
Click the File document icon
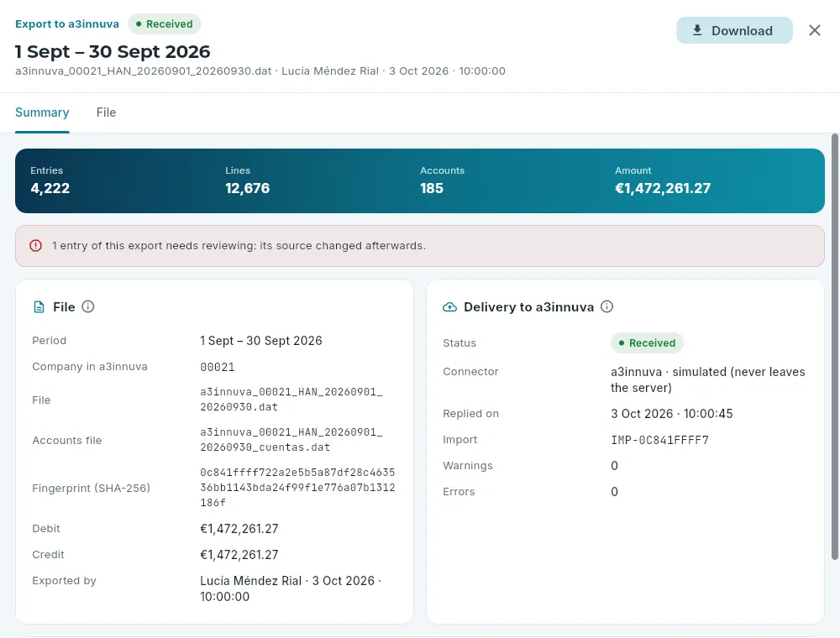(39, 307)
